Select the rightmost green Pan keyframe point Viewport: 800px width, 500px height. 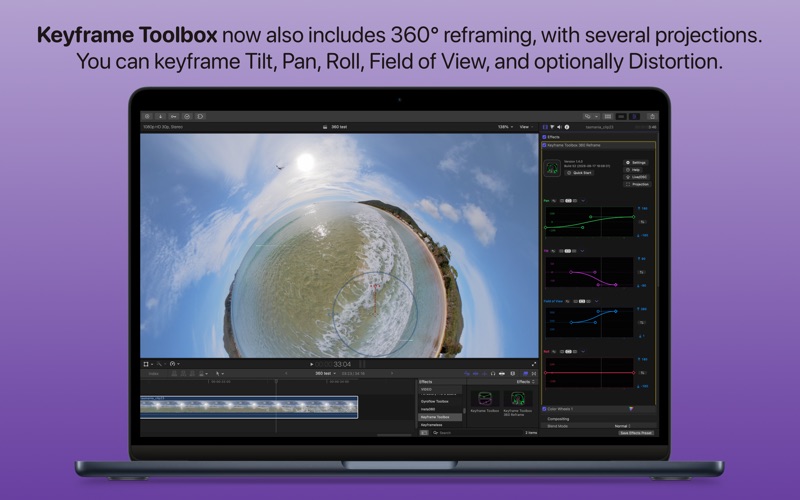click(634, 217)
